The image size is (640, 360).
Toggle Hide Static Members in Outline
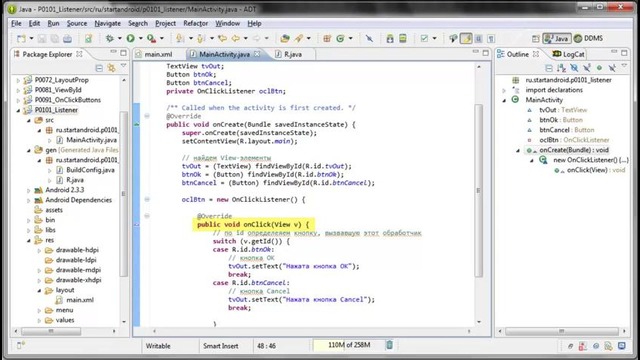(x=587, y=68)
